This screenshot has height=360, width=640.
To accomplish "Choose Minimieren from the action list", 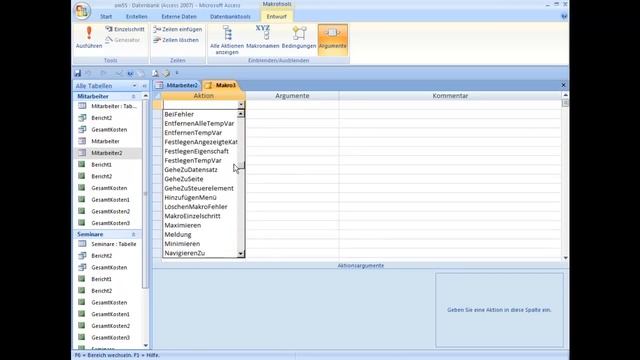I will click(200, 244).
